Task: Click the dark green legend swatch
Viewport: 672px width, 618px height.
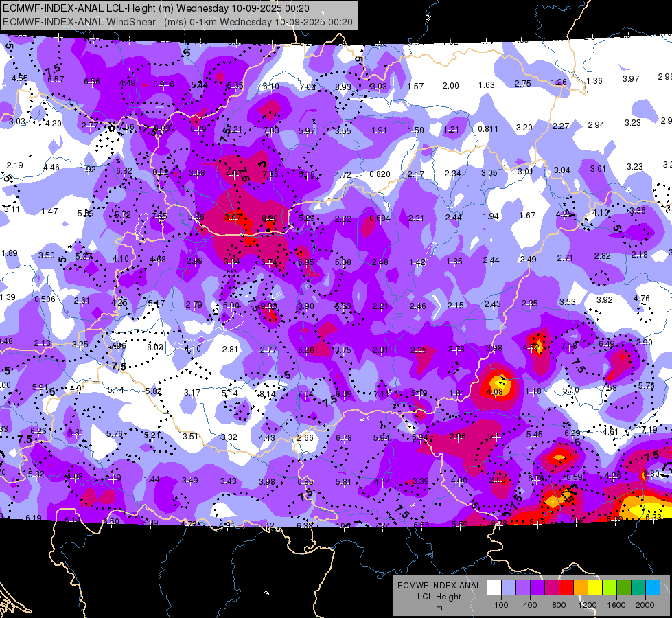Action: click(x=623, y=588)
